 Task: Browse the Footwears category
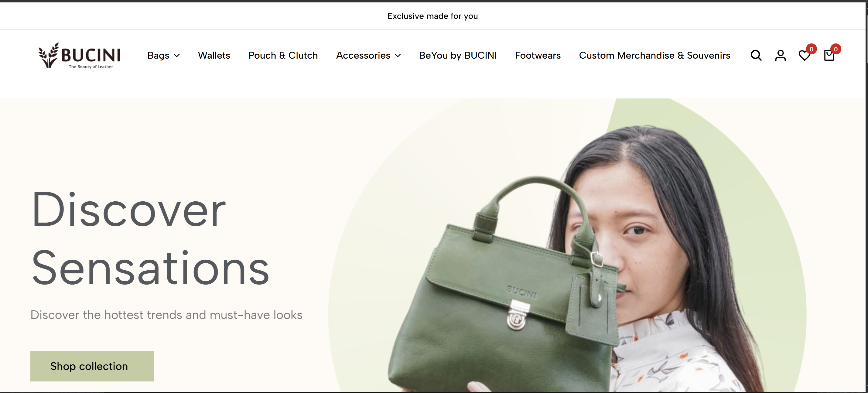(x=538, y=55)
